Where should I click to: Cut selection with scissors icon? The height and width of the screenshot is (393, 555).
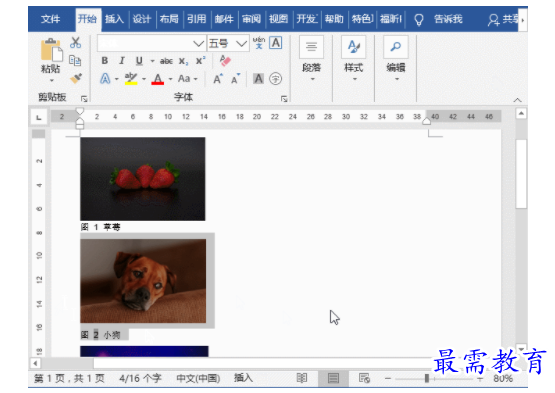click(x=75, y=42)
